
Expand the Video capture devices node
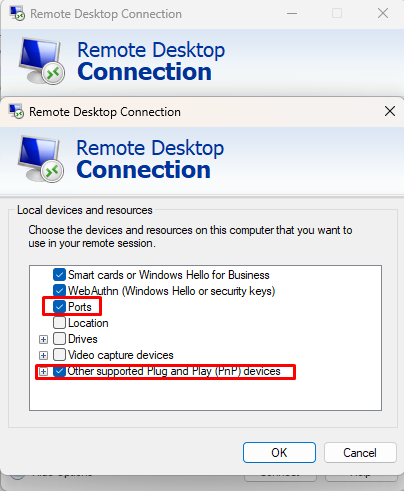pyautogui.click(x=43, y=355)
